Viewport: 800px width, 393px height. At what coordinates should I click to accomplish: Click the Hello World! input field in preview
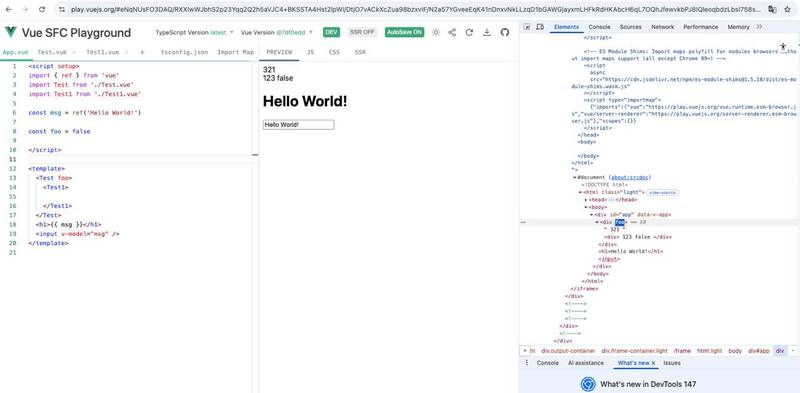(298, 125)
